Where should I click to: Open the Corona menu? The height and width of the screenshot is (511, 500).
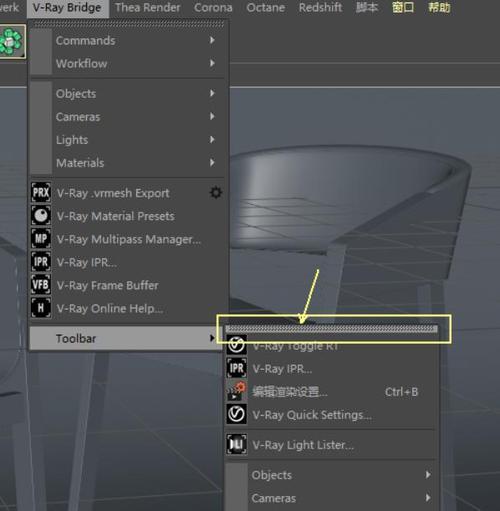(213, 7)
